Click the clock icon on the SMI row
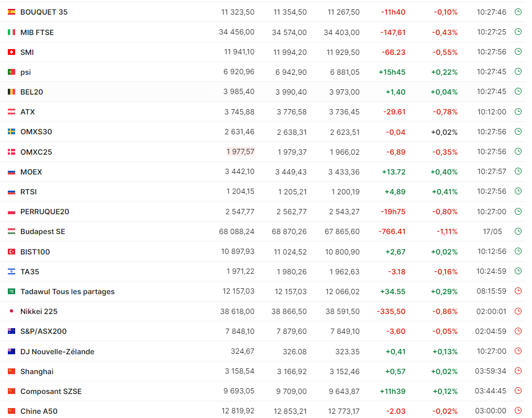Viewport: 532px width, 418px height. coord(518,52)
